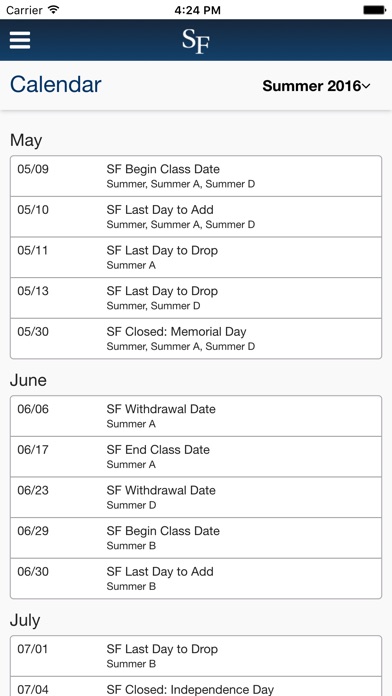Tap the Wi-Fi icon in status bar
This screenshot has height=696, width=392.
click(54, 10)
